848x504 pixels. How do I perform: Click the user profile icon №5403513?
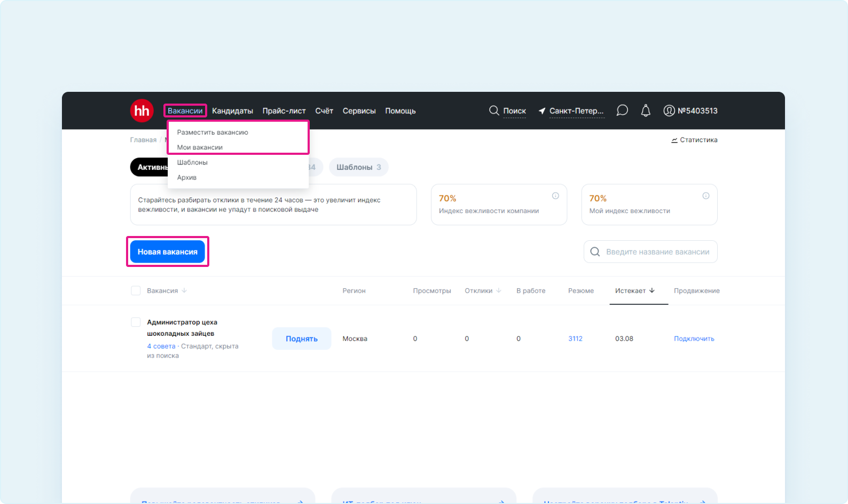click(669, 111)
